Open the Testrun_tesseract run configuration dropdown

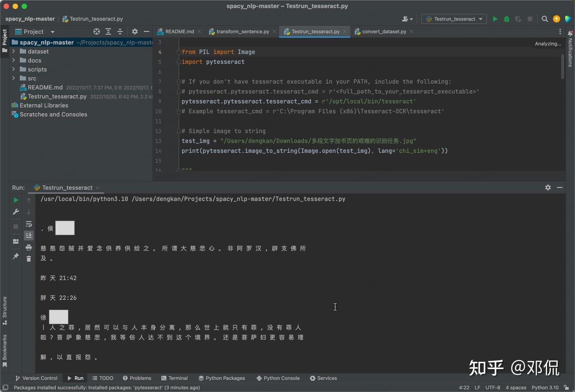tap(454, 19)
